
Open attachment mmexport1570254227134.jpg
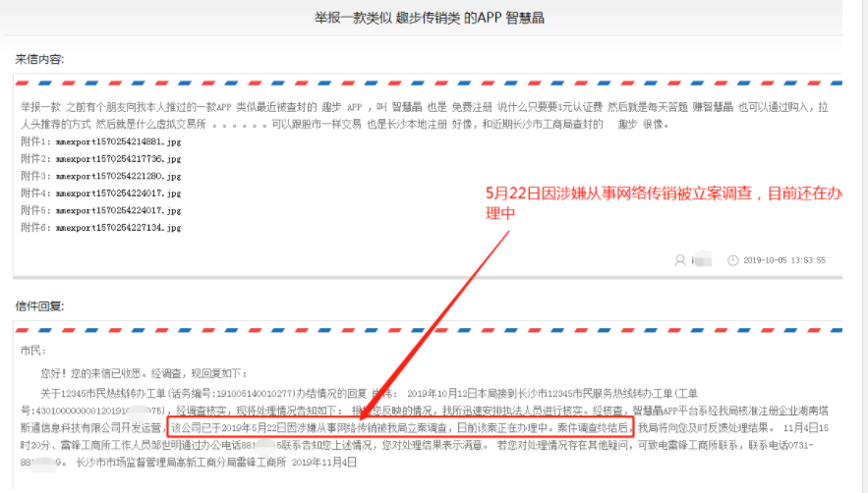tap(118, 228)
